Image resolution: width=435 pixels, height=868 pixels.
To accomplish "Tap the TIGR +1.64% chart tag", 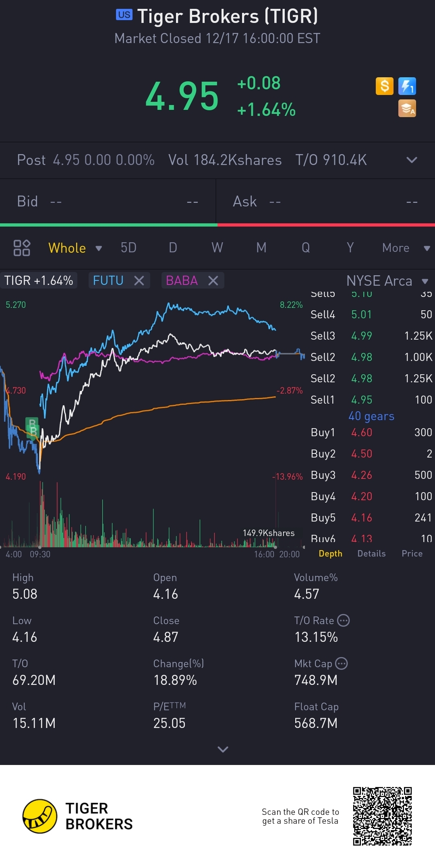I will click(x=39, y=280).
